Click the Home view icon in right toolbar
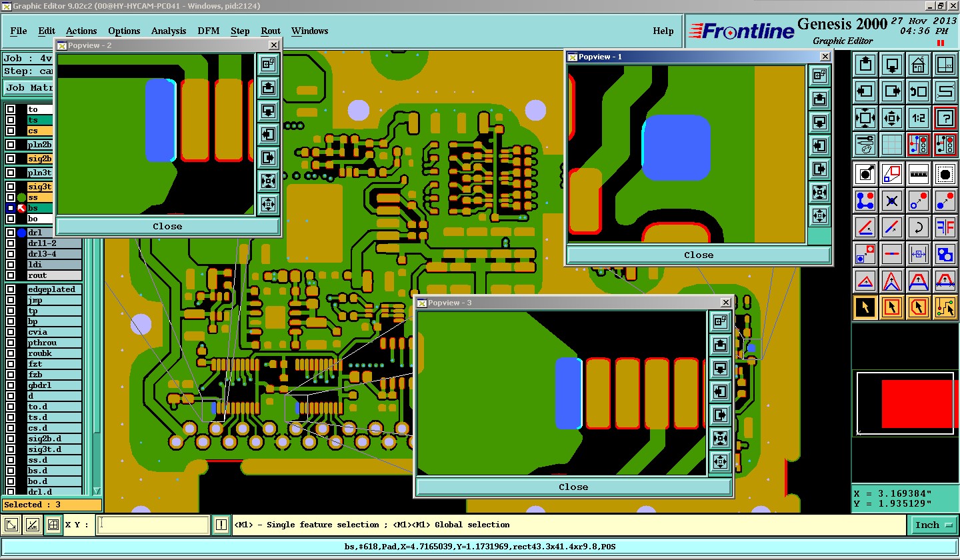The width and height of the screenshot is (960, 560). point(918,65)
